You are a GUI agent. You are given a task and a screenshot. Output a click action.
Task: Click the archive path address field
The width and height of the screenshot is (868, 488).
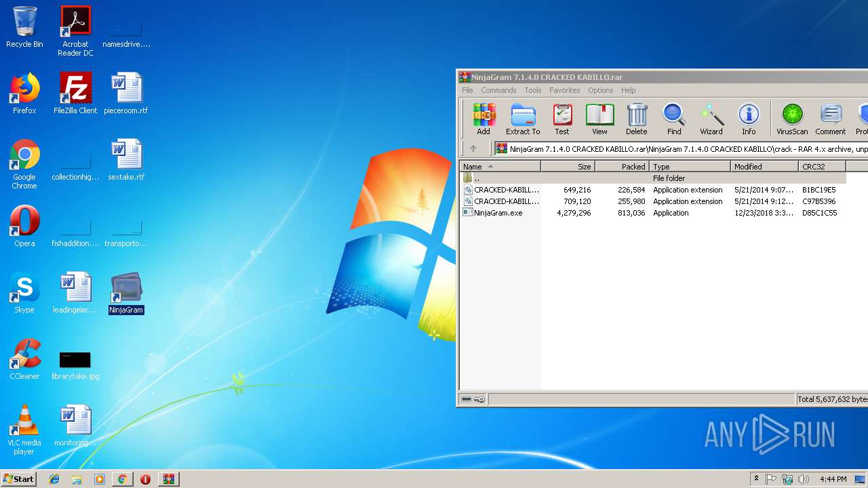click(x=681, y=148)
